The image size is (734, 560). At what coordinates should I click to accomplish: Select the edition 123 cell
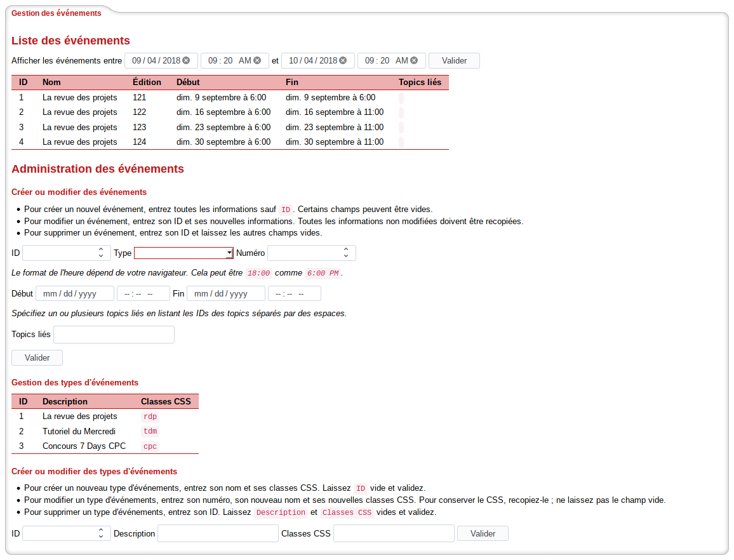tap(140, 128)
